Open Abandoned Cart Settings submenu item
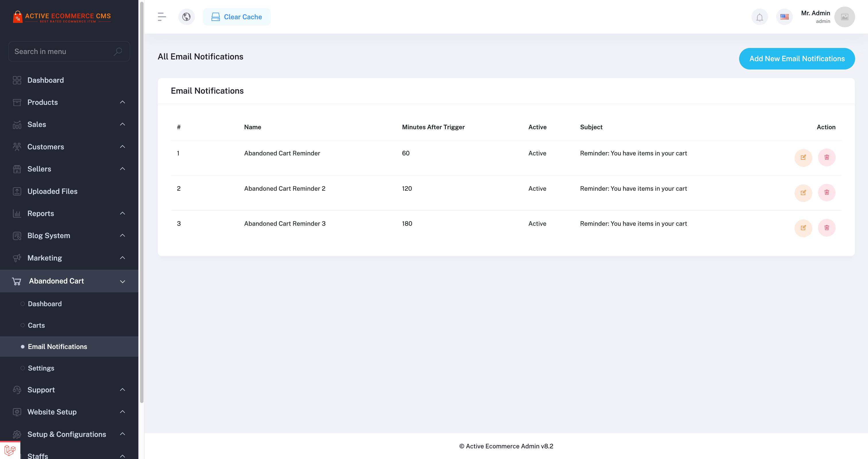Image resolution: width=868 pixels, height=459 pixels. click(41, 368)
